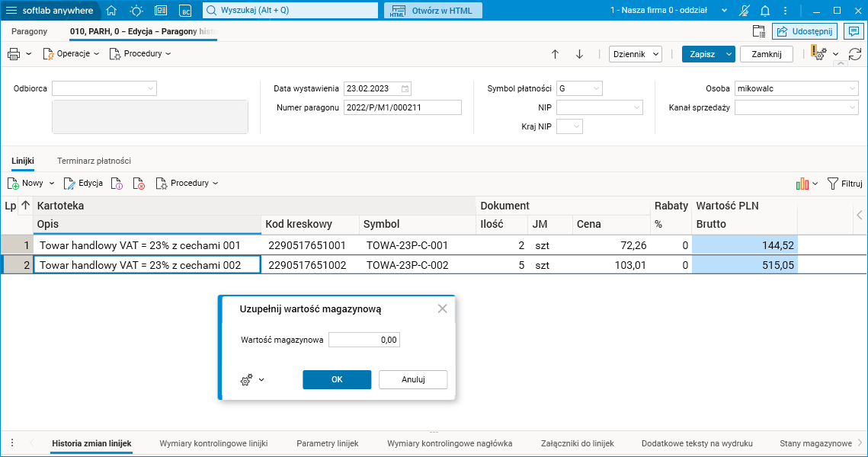Click the delete line icon
The height and width of the screenshot is (457, 868).
[x=139, y=183]
